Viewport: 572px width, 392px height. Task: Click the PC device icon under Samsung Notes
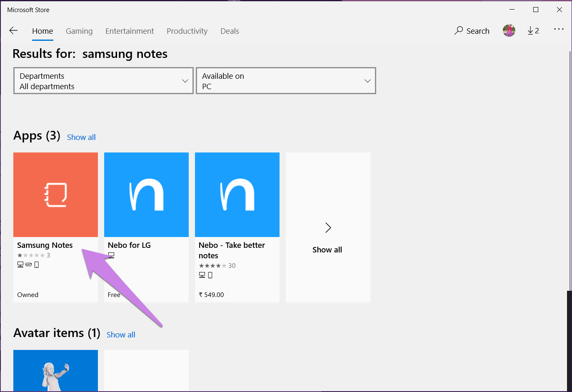(20, 264)
